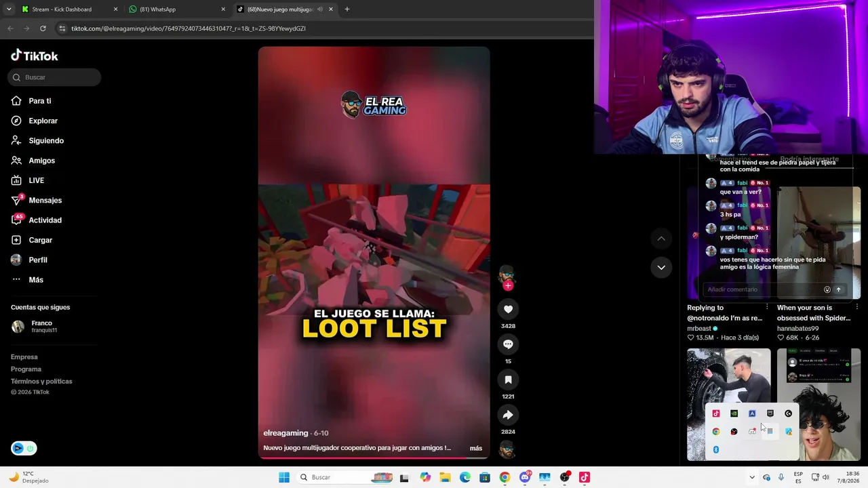Viewport: 868px width, 488px height.
Task: Expand the Programa footer section
Action: 26,369
